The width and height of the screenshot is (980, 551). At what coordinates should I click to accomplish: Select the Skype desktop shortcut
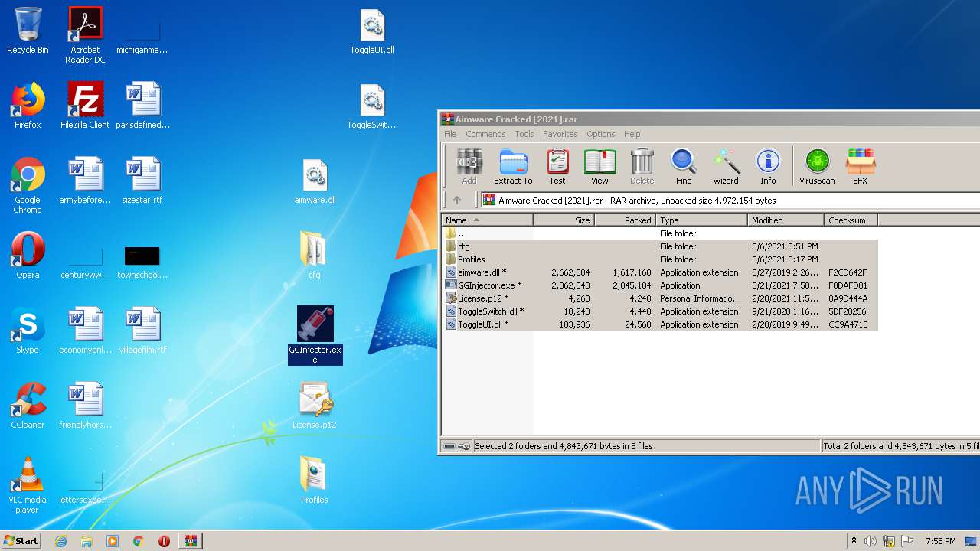(28, 331)
